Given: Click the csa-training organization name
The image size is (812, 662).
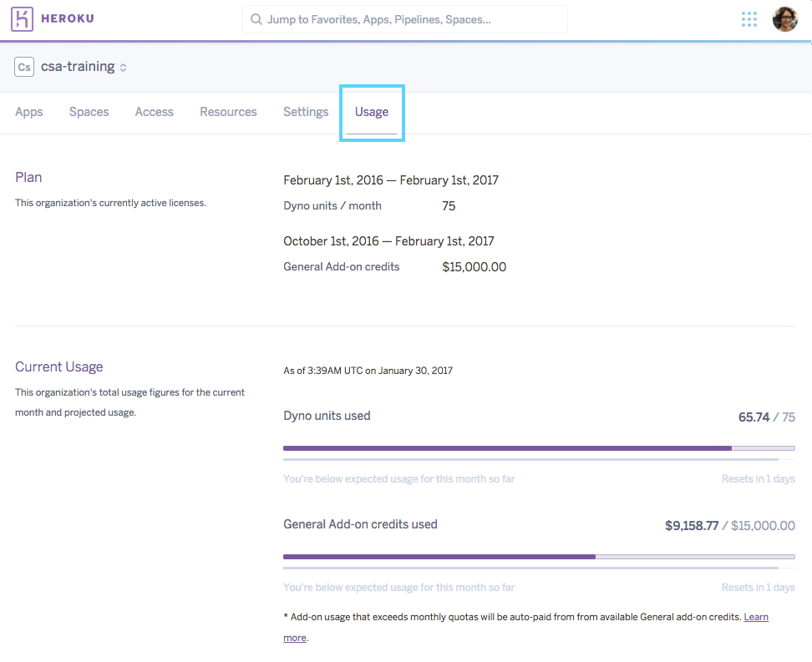Looking at the screenshot, I should (78, 66).
